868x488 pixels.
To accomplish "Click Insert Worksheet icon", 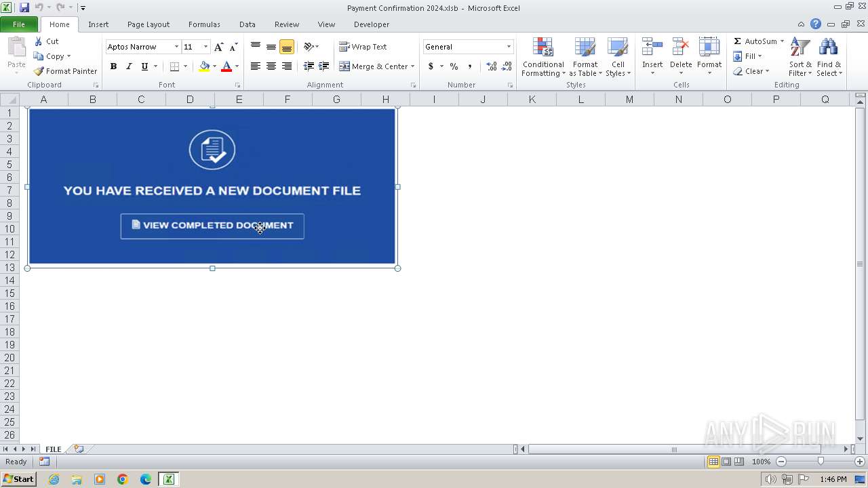I will [79, 449].
